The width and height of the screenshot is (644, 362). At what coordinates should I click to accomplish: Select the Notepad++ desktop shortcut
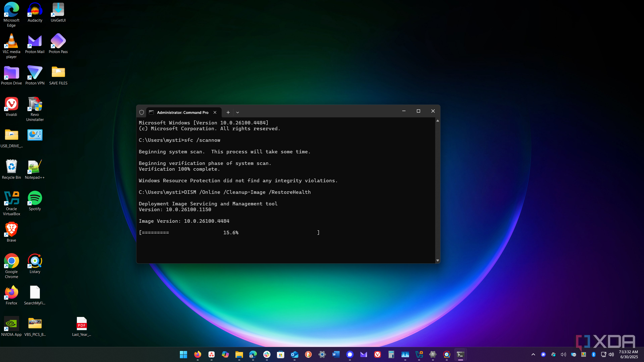coord(35,169)
